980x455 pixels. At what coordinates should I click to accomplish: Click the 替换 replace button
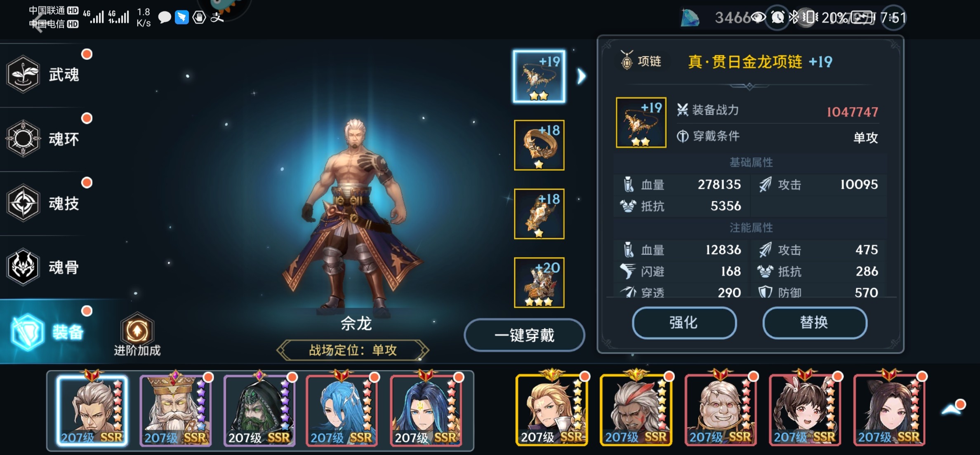pyautogui.click(x=815, y=323)
